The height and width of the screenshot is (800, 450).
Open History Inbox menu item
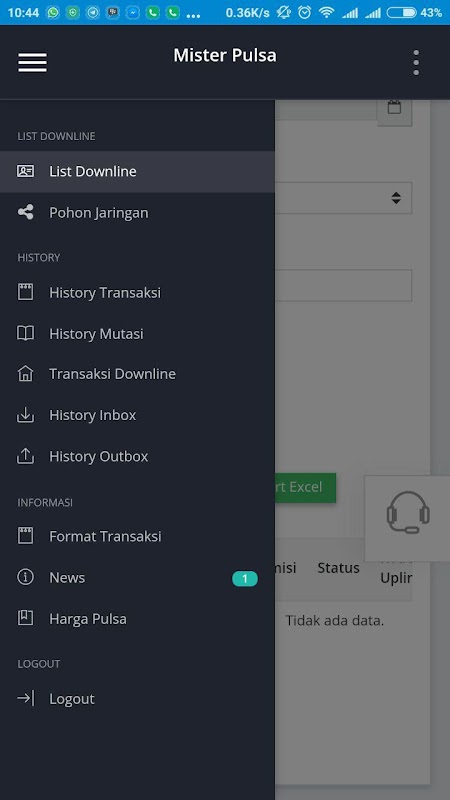[x=137, y=415]
